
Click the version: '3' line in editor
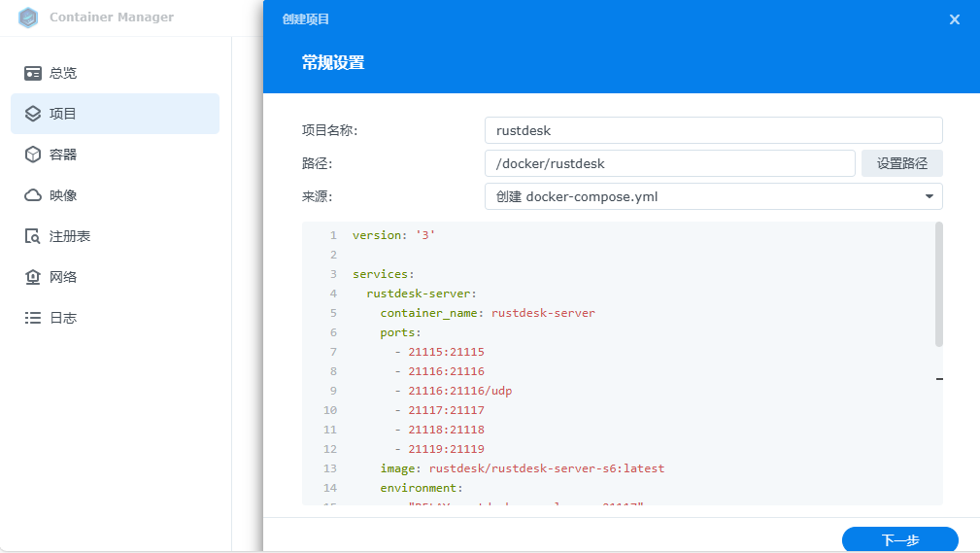tap(393, 235)
